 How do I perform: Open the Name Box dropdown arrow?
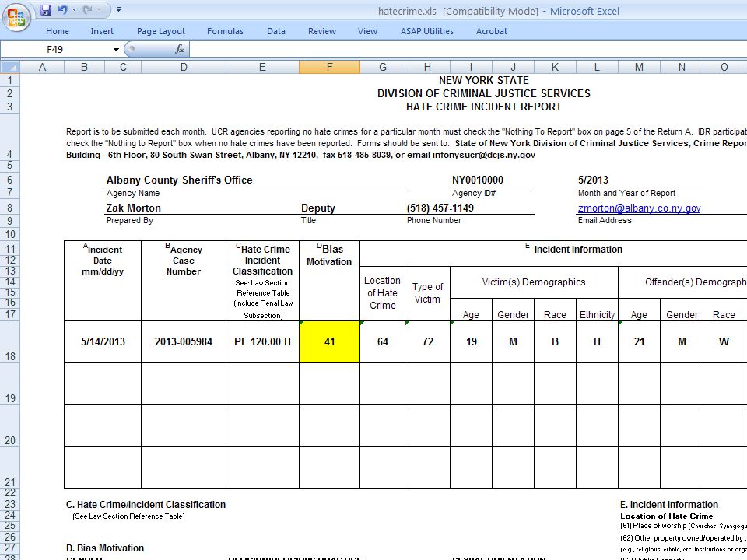pos(116,50)
